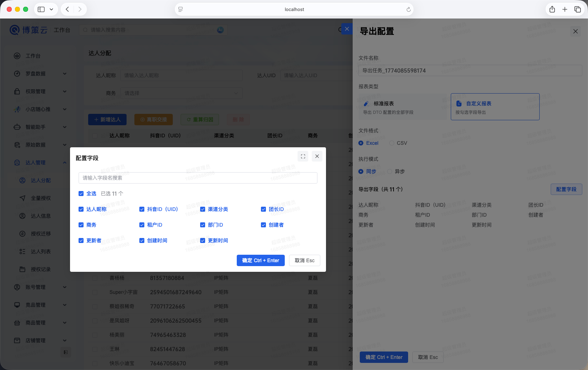Click 取消 Esc in 导出配置 panel
This screenshot has width=588, height=370.
click(x=428, y=357)
